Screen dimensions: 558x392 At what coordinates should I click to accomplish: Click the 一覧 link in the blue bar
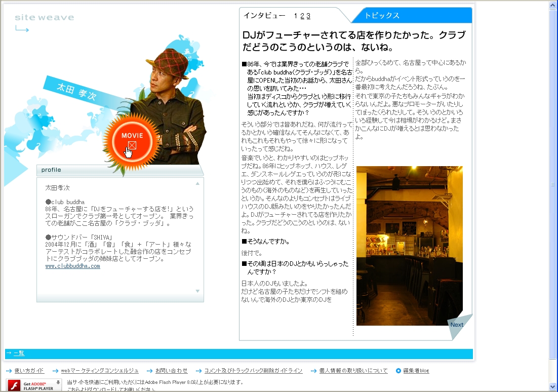click(19, 353)
